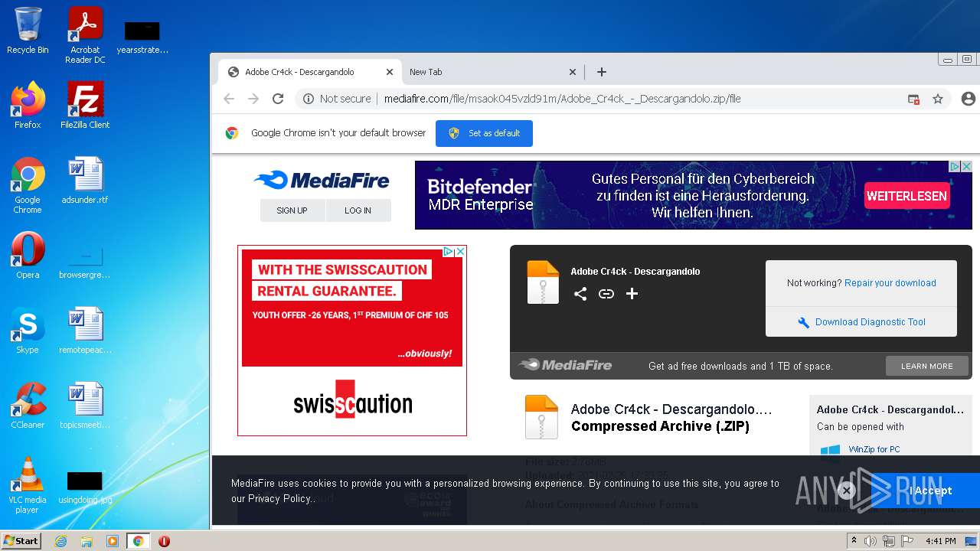Viewport: 980px width, 551px height.
Task: Click the Swisscaution ad banner
Action: (352, 341)
